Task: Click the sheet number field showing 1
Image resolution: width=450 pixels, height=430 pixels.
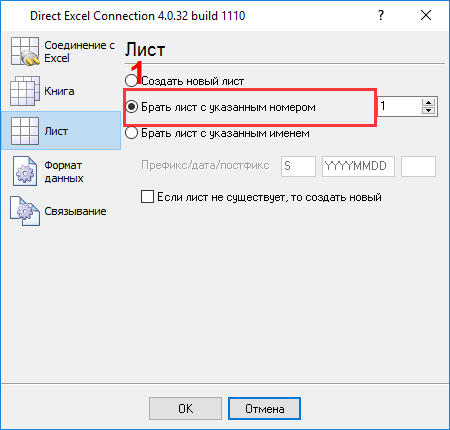Action: [400, 106]
